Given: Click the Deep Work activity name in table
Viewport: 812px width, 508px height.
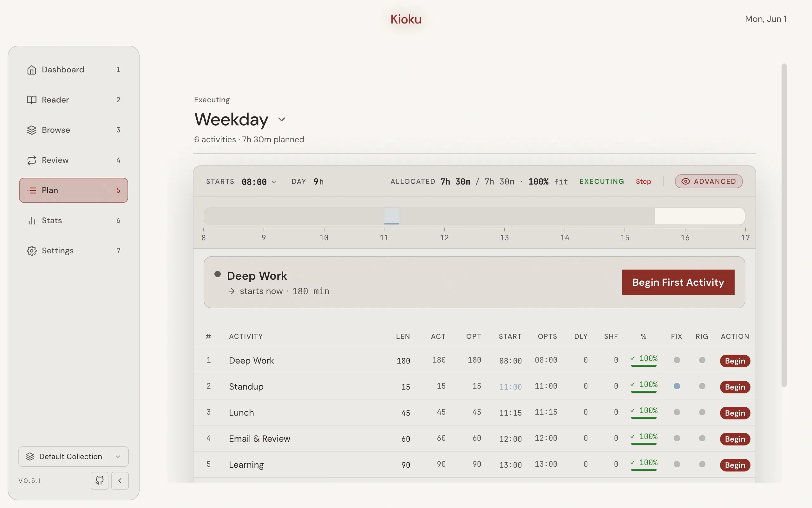Looking at the screenshot, I should pyautogui.click(x=251, y=360).
